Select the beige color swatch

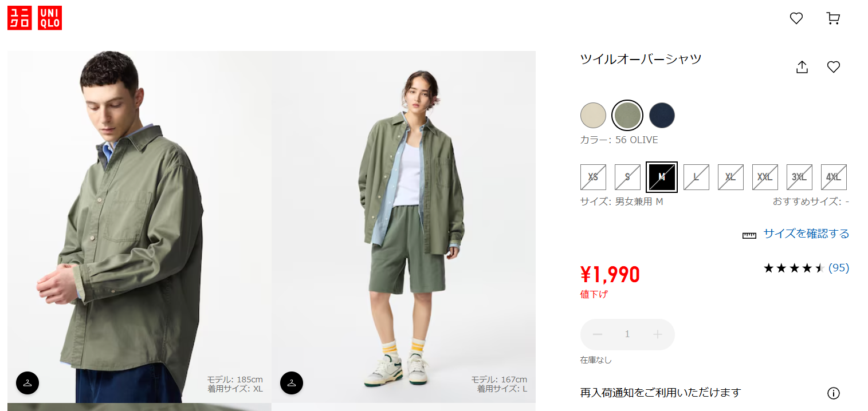593,116
